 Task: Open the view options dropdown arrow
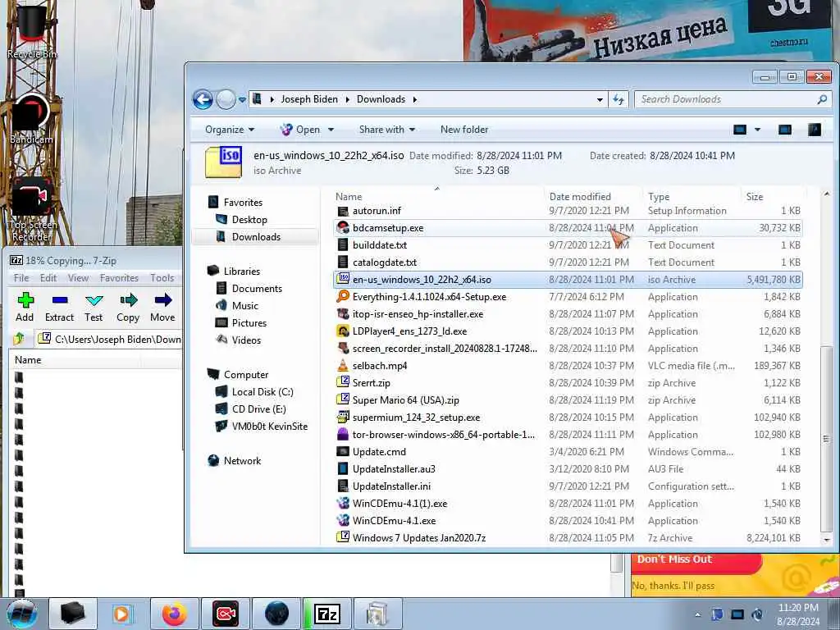757,130
